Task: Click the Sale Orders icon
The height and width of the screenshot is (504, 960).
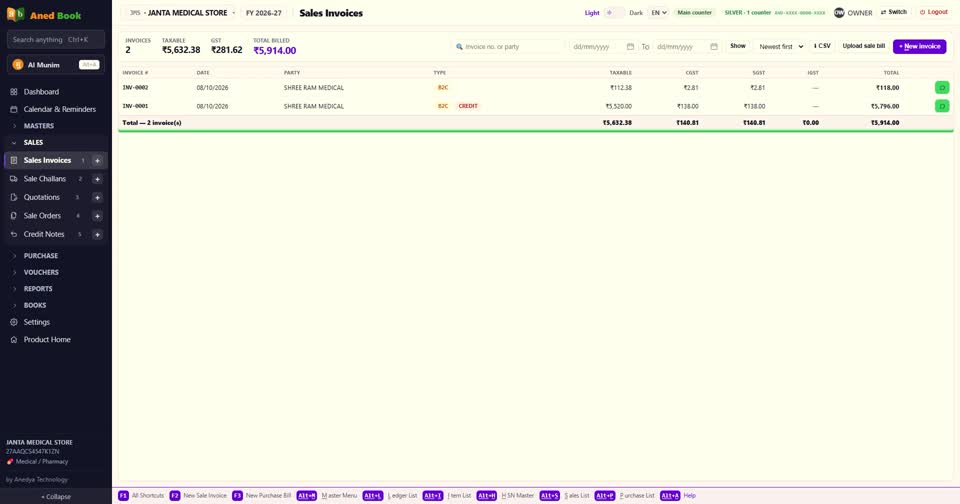Action: [13, 216]
